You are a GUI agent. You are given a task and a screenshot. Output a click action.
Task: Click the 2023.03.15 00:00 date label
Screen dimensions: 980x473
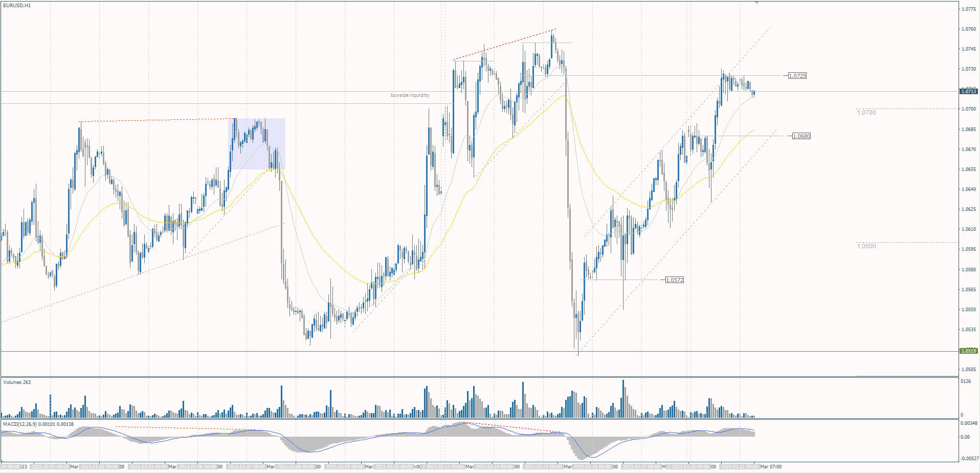pos(544,467)
